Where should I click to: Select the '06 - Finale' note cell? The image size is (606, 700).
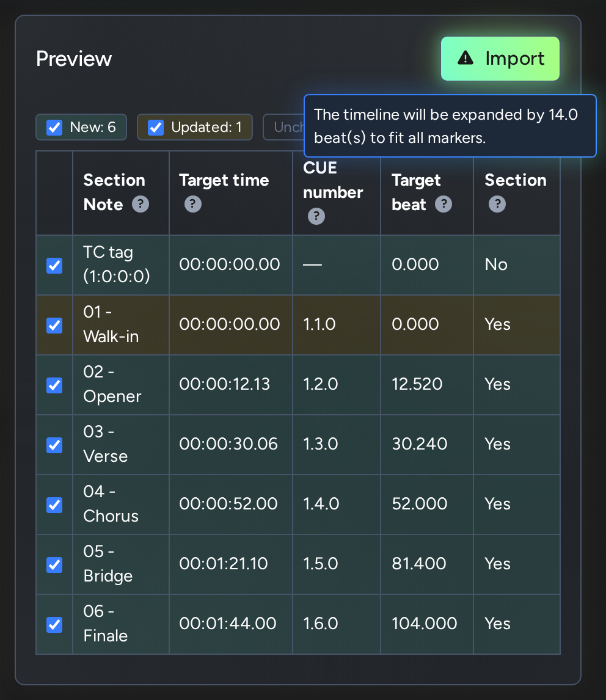(121, 624)
